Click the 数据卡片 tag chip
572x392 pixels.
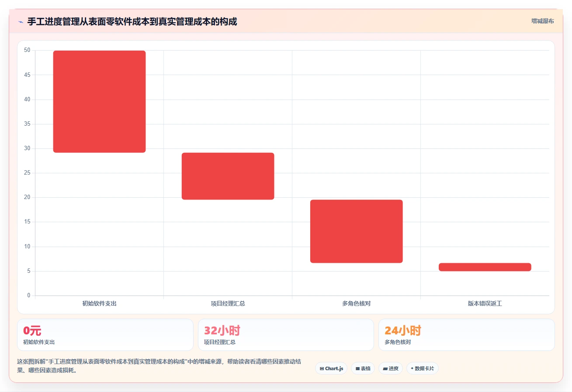pyautogui.click(x=423, y=368)
